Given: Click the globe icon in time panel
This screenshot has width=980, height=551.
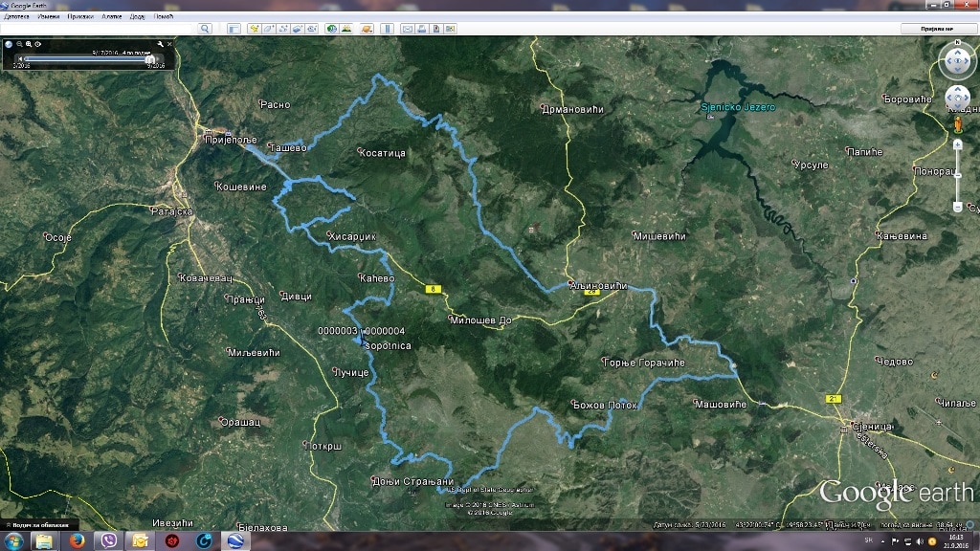Looking at the screenshot, I should 9,44.
